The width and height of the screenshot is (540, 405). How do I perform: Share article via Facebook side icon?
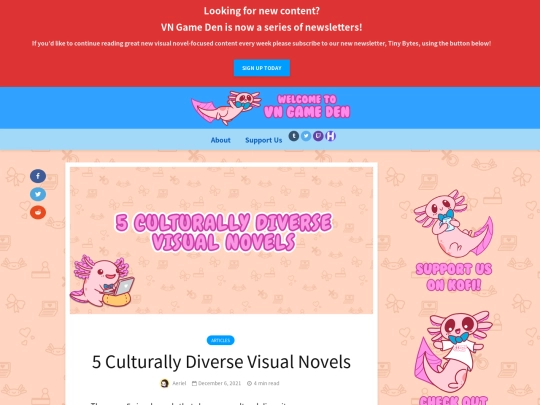click(38, 176)
